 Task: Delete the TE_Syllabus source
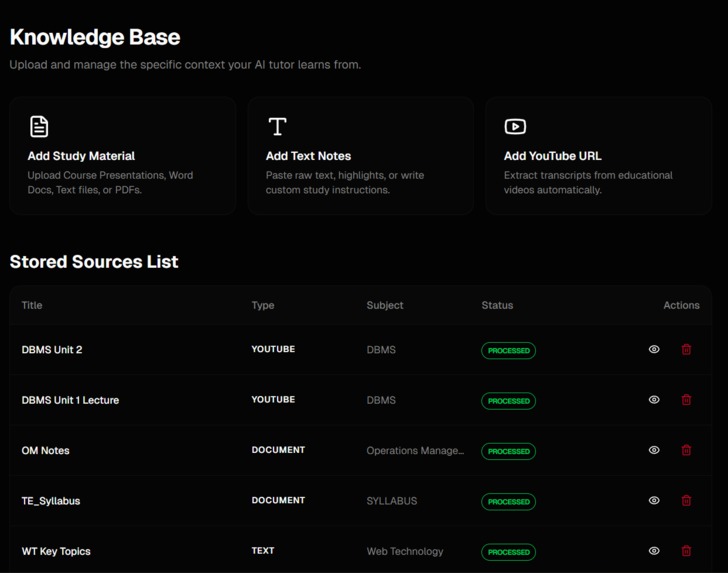(686, 500)
